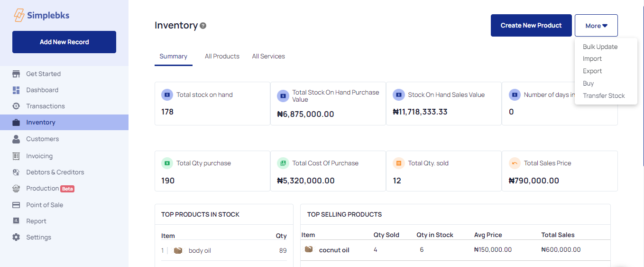Click the Transactions icon in sidebar
644x267 pixels.
click(x=16, y=106)
